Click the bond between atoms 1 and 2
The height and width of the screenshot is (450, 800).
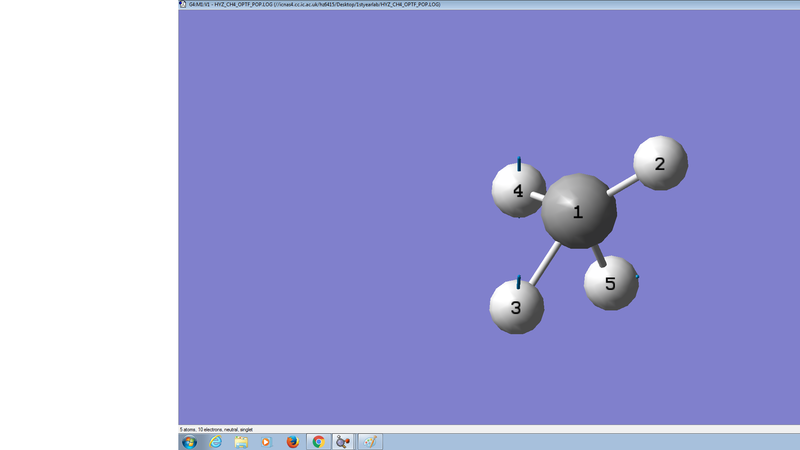(x=623, y=183)
